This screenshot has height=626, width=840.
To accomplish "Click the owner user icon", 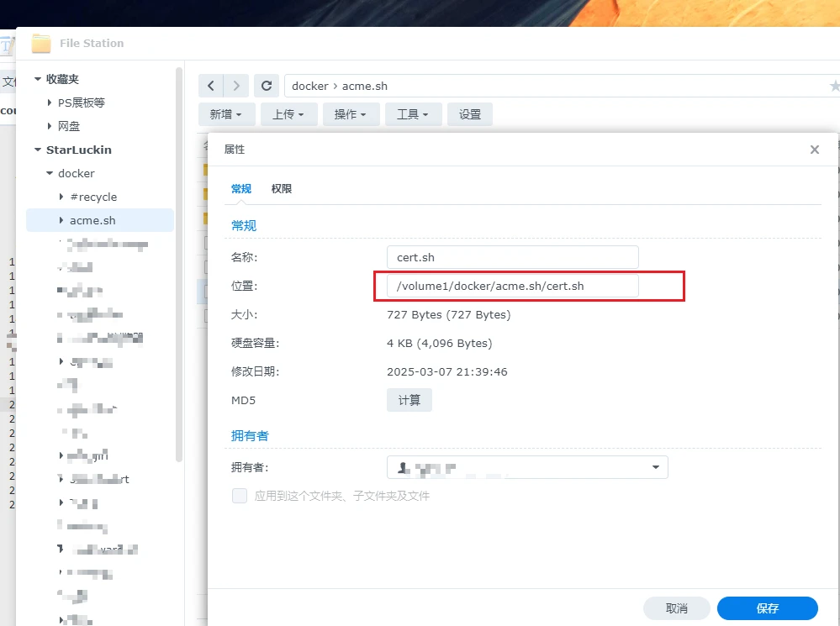I will click(403, 468).
